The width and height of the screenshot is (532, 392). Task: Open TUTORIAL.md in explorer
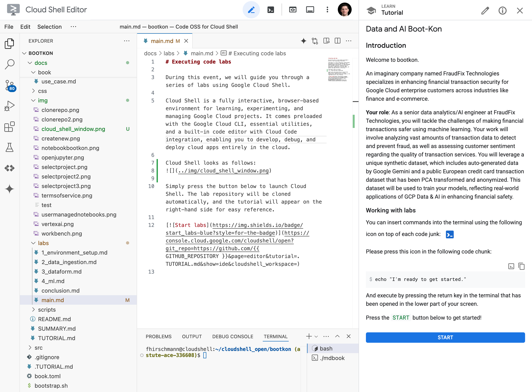[x=78, y=338]
